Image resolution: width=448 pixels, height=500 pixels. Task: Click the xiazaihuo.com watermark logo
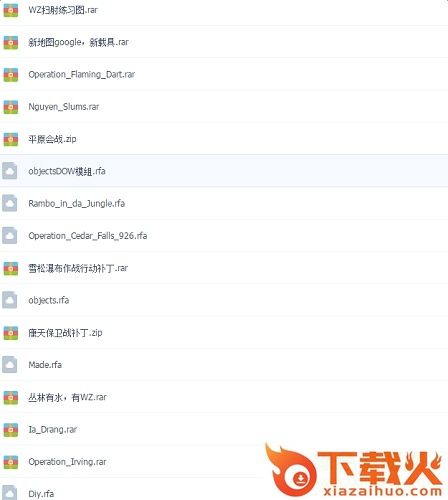tap(354, 470)
